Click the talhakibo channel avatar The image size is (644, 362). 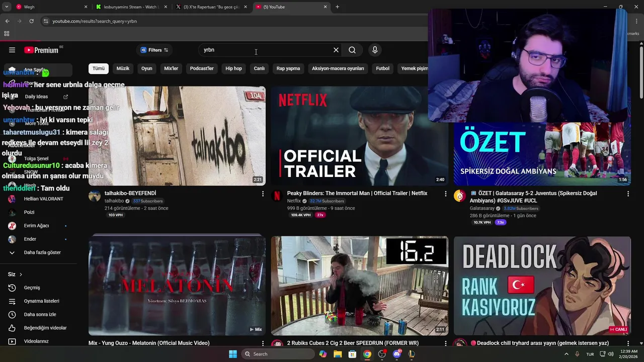pos(95,196)
